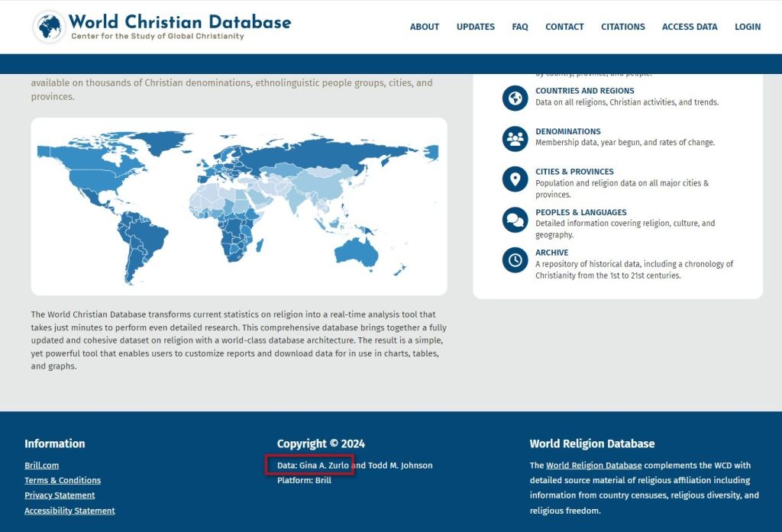Viewport: 782px width, 532px height.
Task: Open the Denominations heading link
Action: [x=568, y=131]
